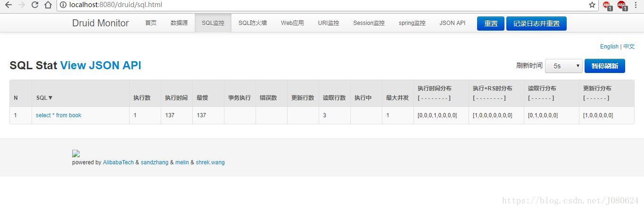Open the shrek.wang footer link

(x=210, y=162)
